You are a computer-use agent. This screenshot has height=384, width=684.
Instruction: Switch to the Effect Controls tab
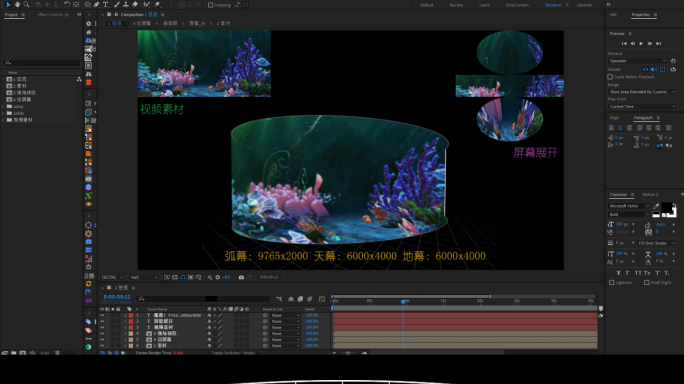pos(53,14)
